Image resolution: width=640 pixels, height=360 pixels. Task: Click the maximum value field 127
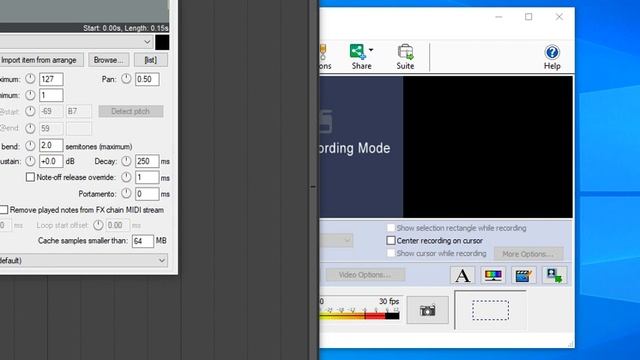pos(51,79)
